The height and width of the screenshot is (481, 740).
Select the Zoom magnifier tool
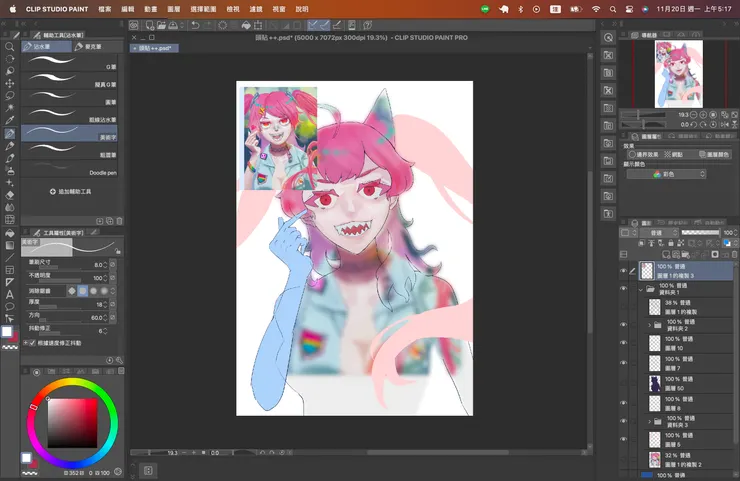9,47
